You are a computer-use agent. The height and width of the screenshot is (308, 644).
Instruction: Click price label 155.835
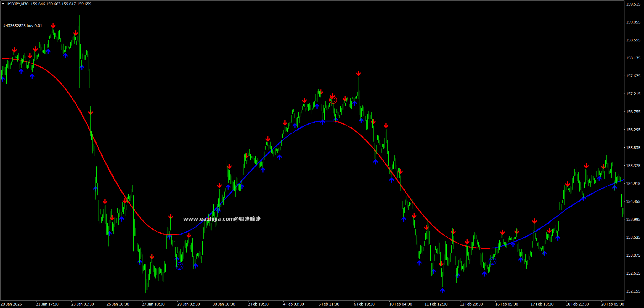[x=633, y=148]
